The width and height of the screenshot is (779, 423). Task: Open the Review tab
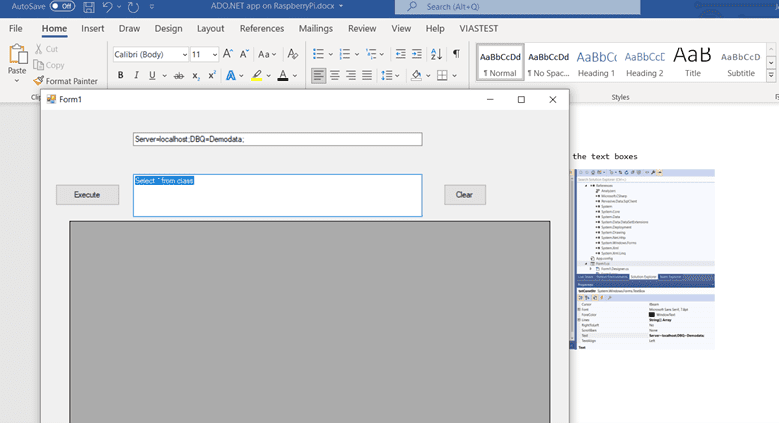(x=362, y=28)
